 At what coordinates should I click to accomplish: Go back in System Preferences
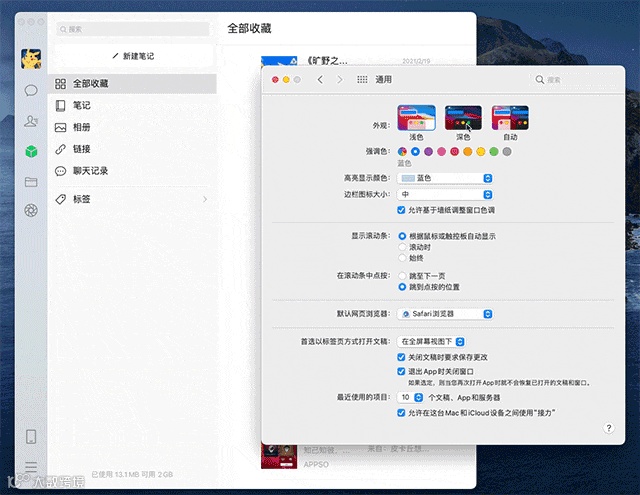pyautogui.click(x=320, y=80)
